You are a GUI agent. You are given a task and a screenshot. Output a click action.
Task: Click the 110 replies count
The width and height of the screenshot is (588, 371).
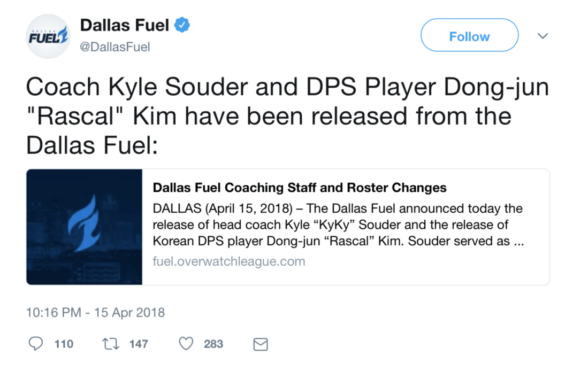(64, 344)
